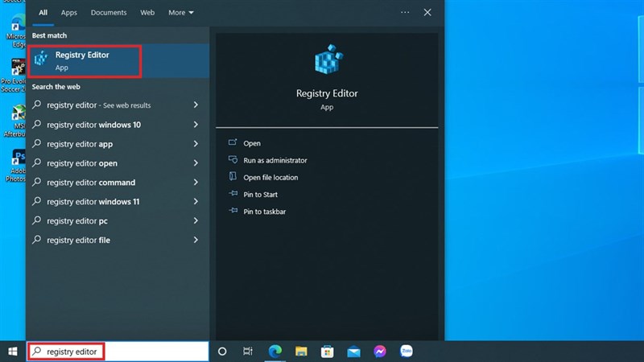Viewport: 644px width, 362px height.
Task: Open the Windows Start button
Action: point(13,352)
